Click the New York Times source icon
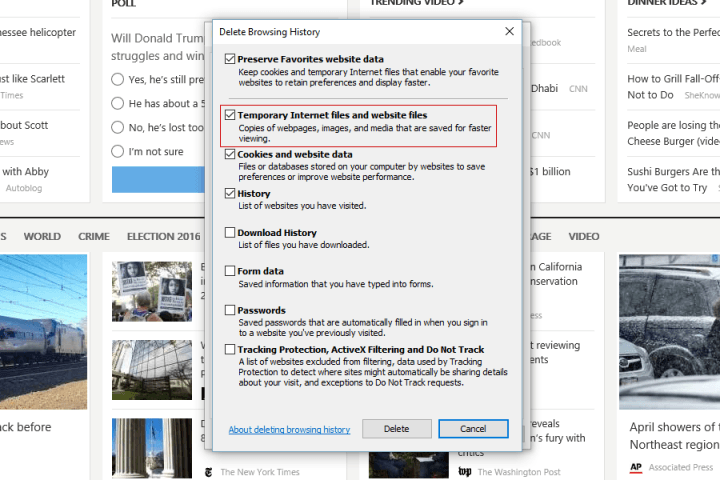The image size is (720, 480). pos(208,472)
